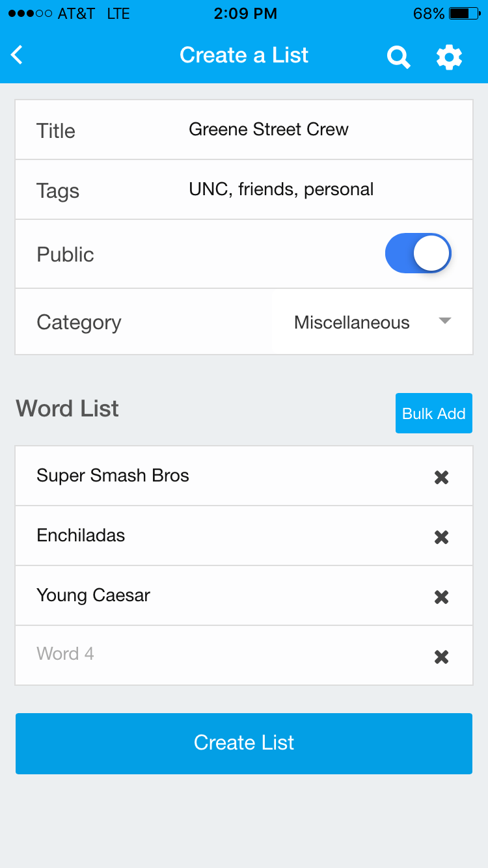488x868 pixels.
Task: Toggle the Public switch off
Action: (x=418, y=254)
